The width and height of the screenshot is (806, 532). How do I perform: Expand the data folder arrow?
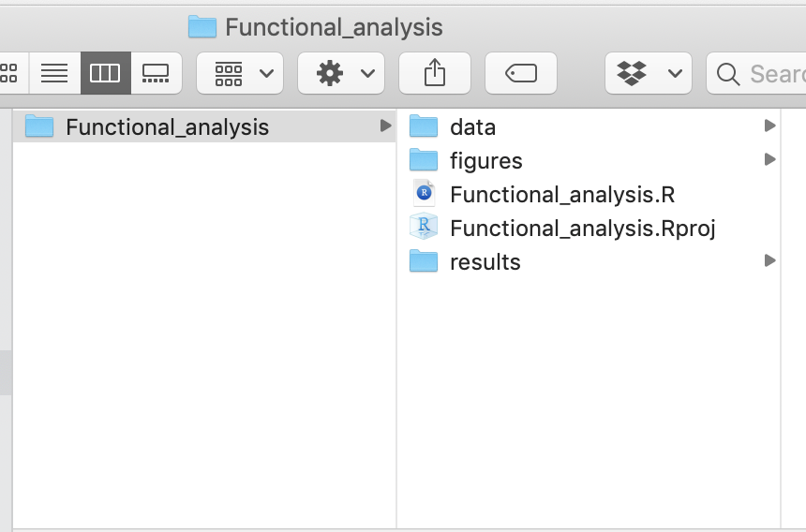769,126
